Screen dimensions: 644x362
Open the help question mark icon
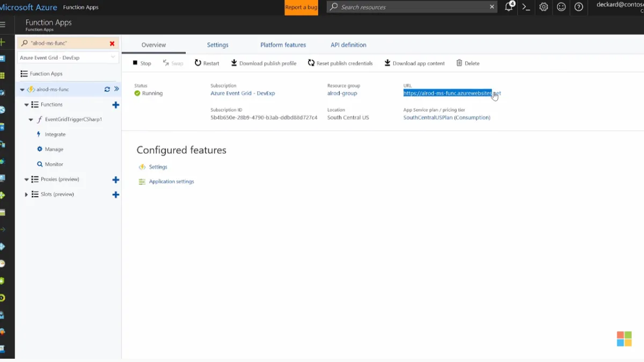click(579, 7)
